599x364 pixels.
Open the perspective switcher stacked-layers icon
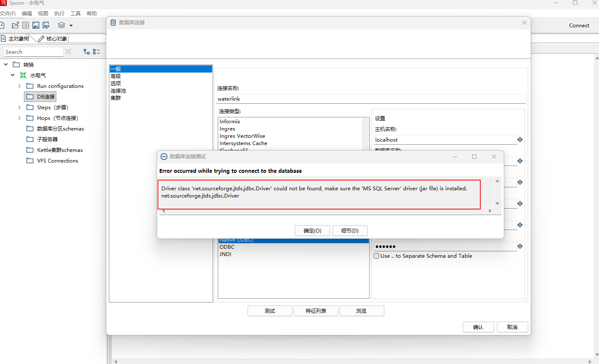(x=61, y=25)
